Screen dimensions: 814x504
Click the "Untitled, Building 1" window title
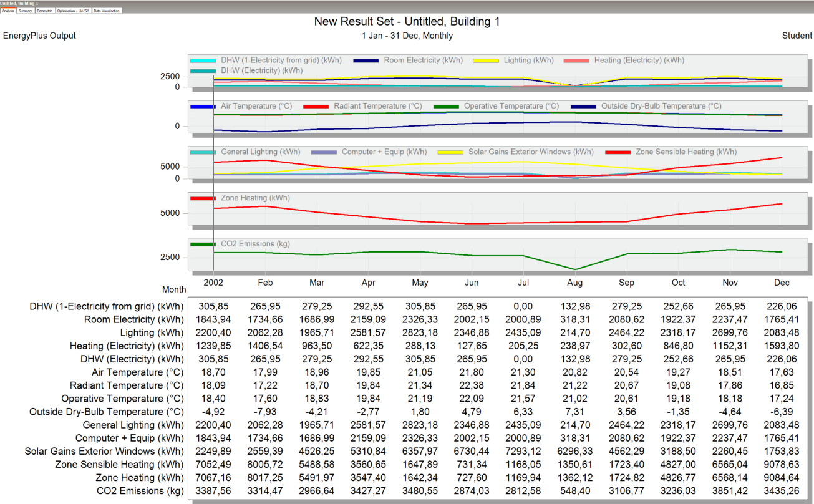coord(19,3)
